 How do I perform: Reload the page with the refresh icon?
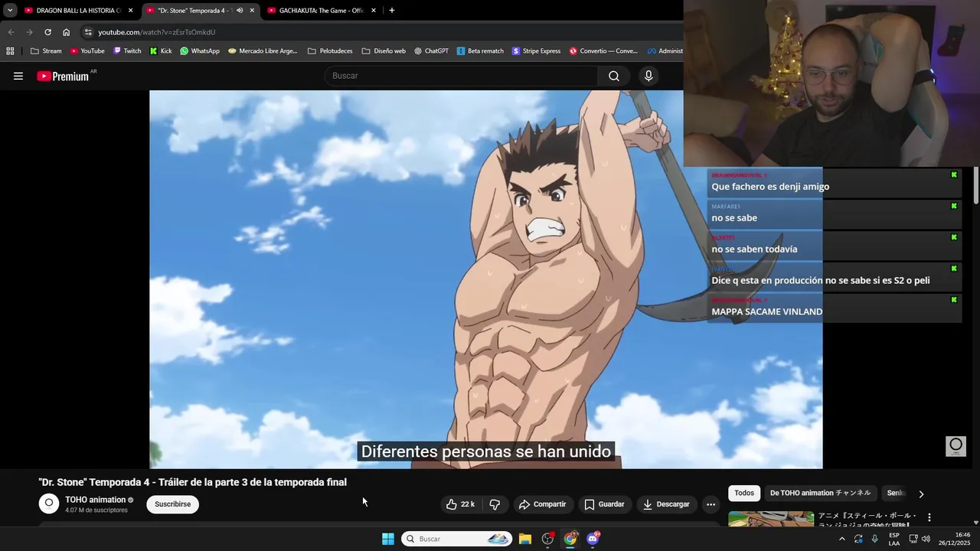[x=47, y=32]
